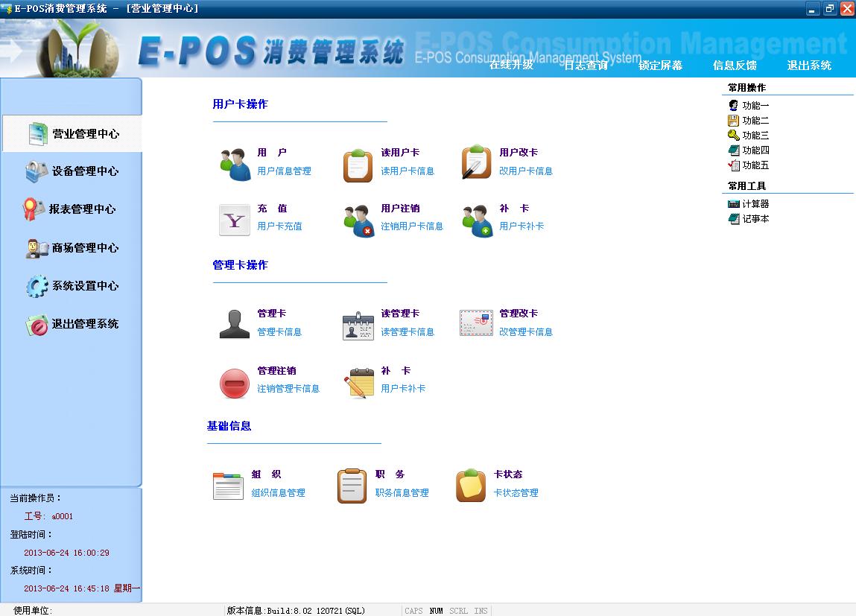Open the 记事本 notepad tool
856x616 pixels.
click(755, 219)
